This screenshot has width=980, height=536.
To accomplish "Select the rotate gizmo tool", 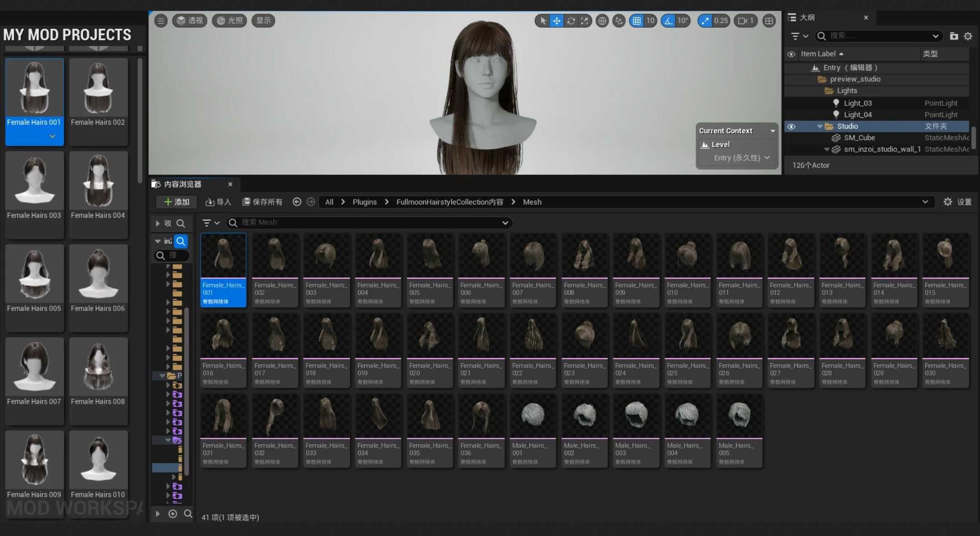I will coord(571,21).
